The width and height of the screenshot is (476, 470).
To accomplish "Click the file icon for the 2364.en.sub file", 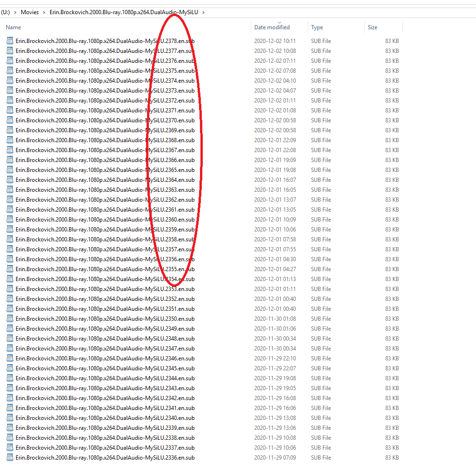I will [x=10, y=179].
